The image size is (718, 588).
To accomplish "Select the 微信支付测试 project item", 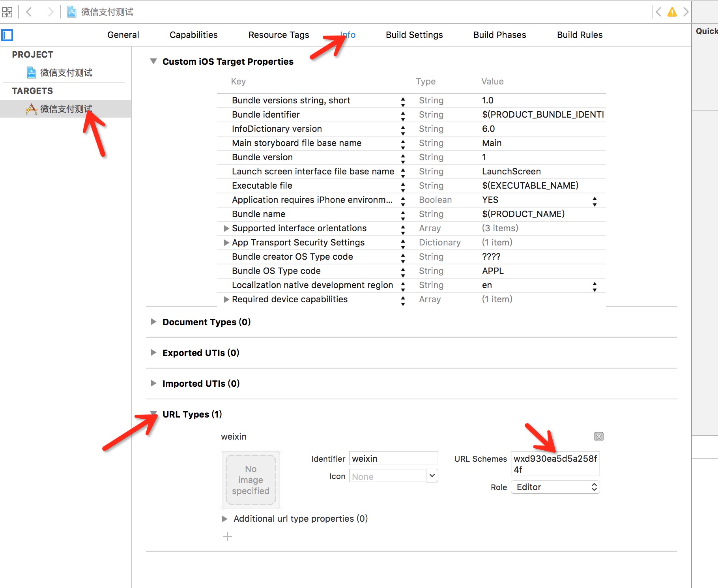I will [x=60, y=73].
